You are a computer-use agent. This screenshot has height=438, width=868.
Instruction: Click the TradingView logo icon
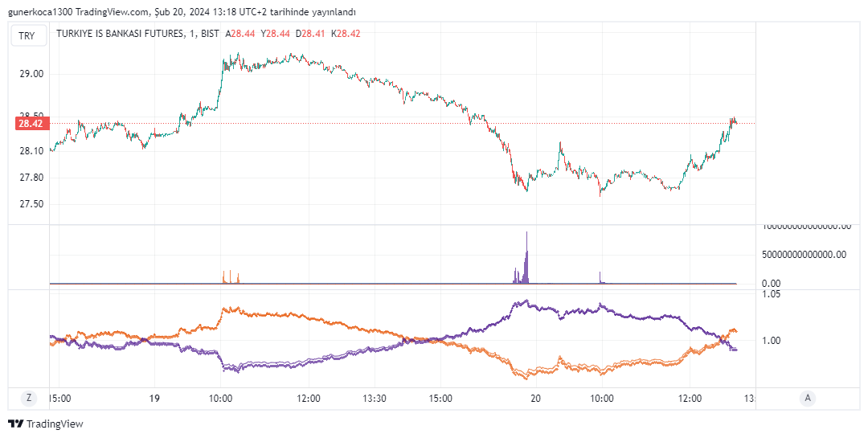15,424
